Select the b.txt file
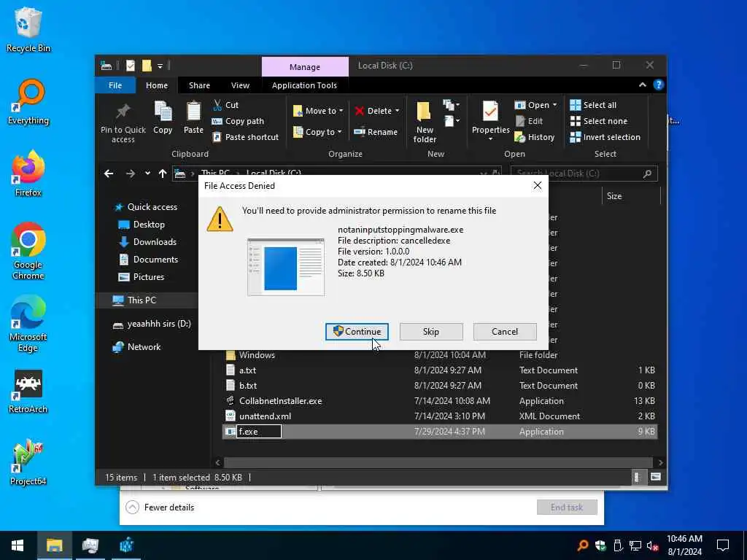The height and width of the screenshot is (560, 747). [440, 386]
